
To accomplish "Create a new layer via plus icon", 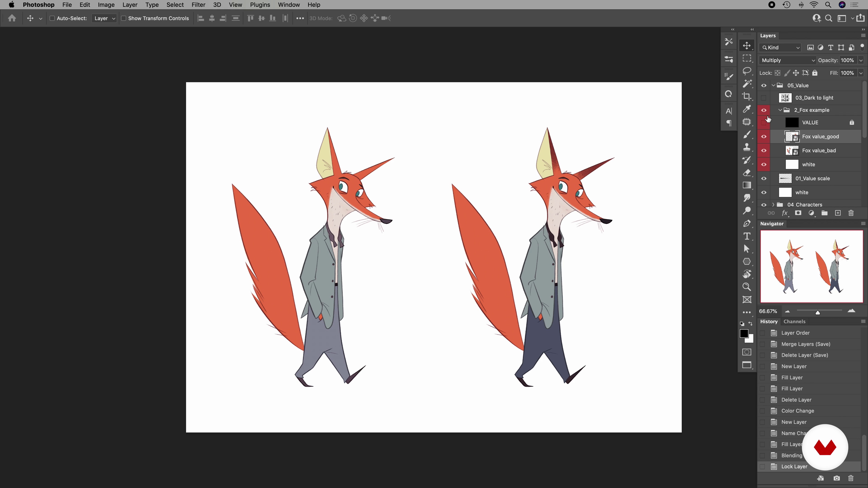I will tap(838, 213).
